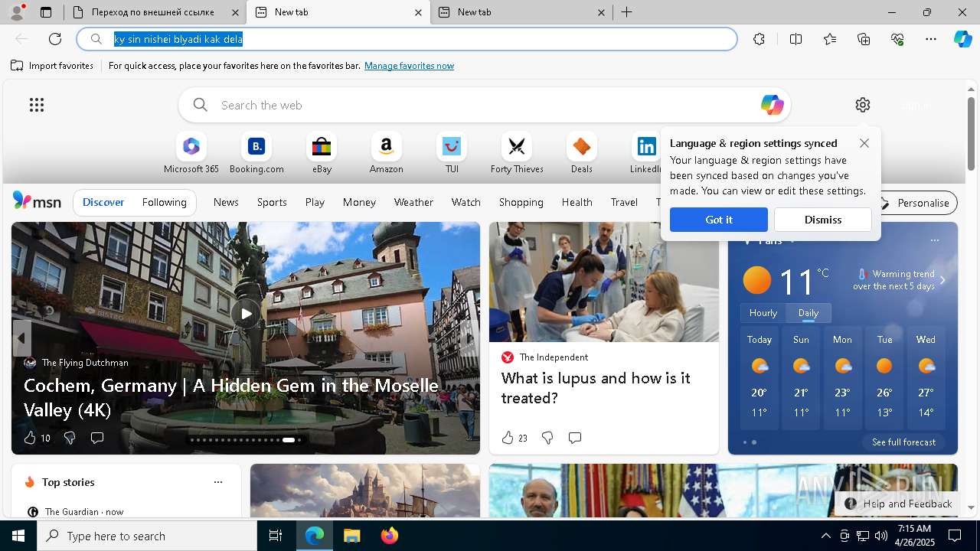Open the Edge profile icon
The image size is (980, 551).
[16, 12]
